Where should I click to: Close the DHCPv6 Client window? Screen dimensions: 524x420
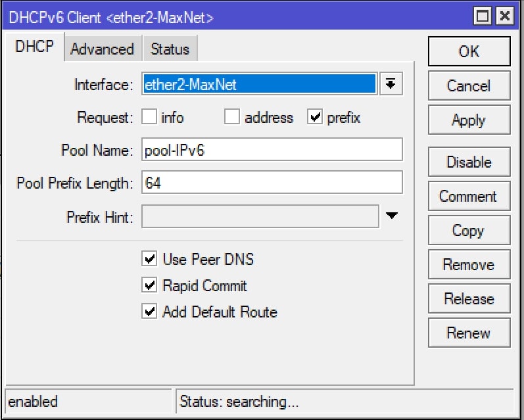pyautogui.click(x=505, y=16)
